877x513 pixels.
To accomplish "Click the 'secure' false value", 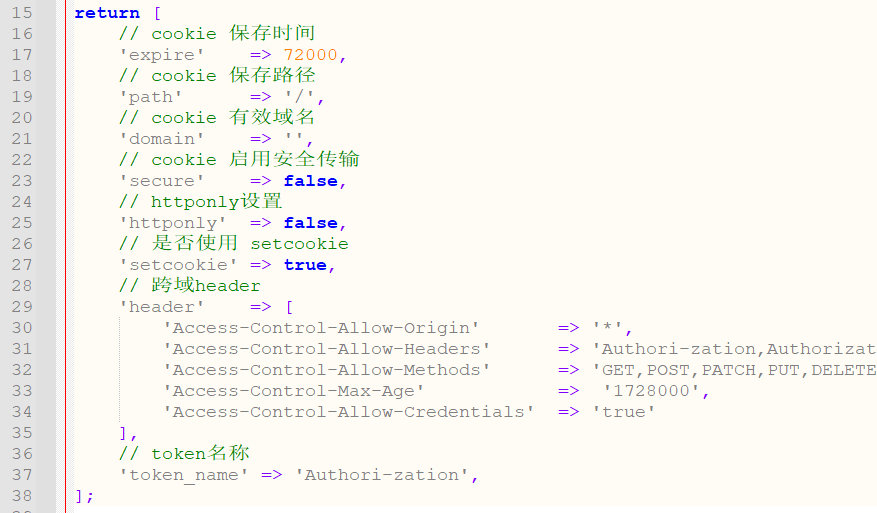I will pos(310,181).
